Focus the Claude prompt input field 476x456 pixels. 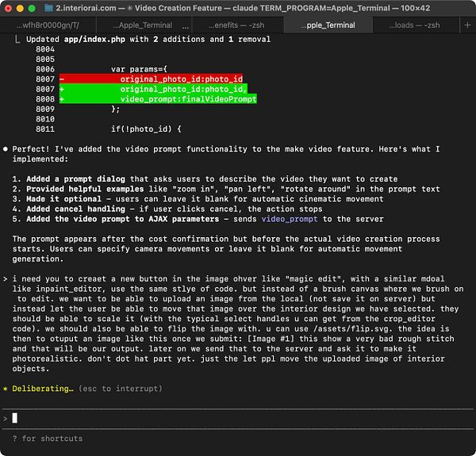click(238, 419)
